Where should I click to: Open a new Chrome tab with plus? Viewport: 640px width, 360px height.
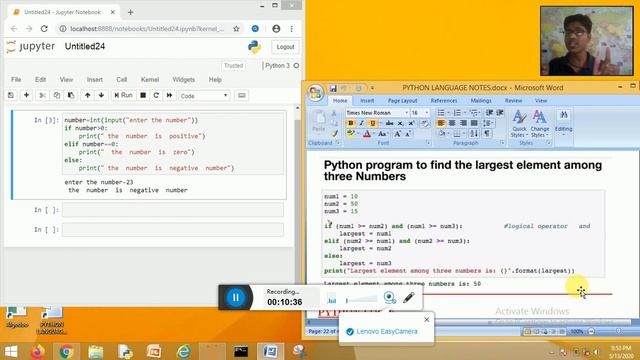(x=131, y=12)
